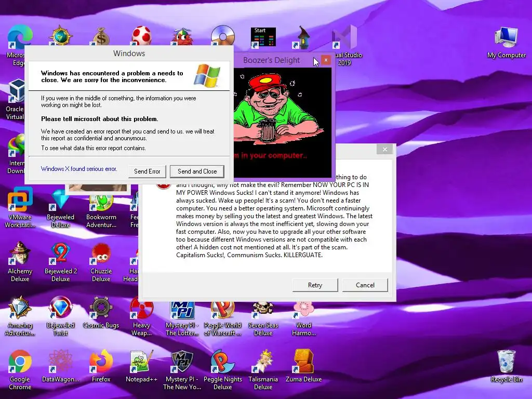532x399 pixels.
Task: Open Mystery PI The New York icon
Action: point(182,362)
